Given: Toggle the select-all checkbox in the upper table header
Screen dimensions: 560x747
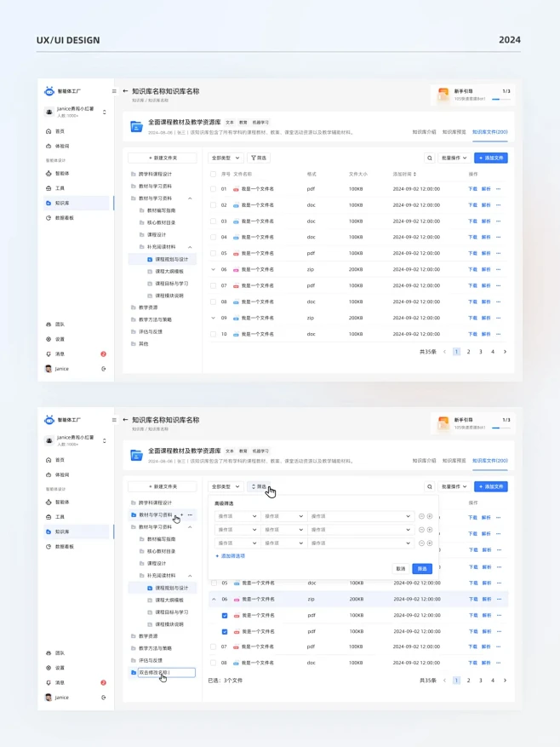Looking at the screenshot, I should pos(214,174).
